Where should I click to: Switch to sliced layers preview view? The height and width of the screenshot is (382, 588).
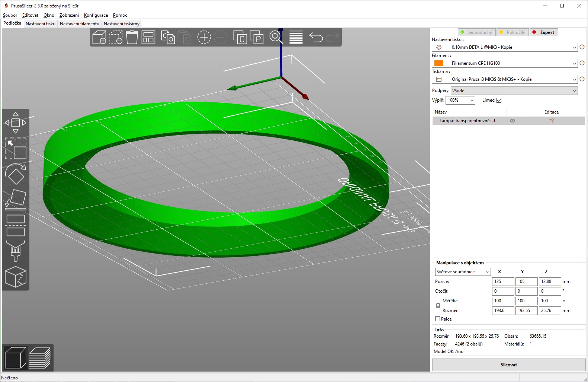pos(40,358)
